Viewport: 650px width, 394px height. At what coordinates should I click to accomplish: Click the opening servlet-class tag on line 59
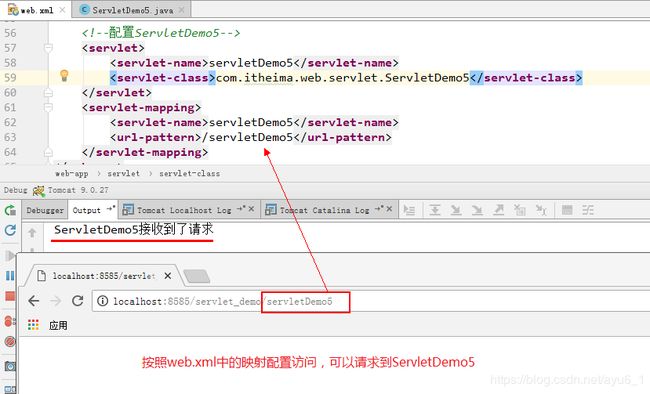[x=162, y=78]
